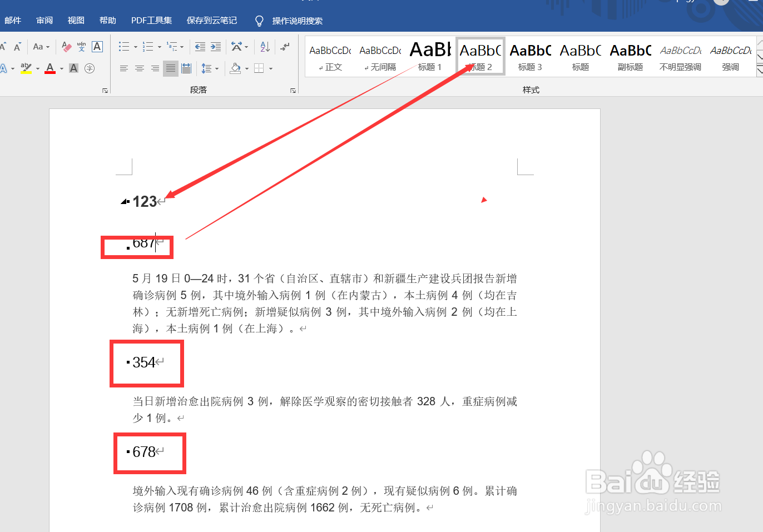Toggle show/hide paragraph marks

(285, 47)
